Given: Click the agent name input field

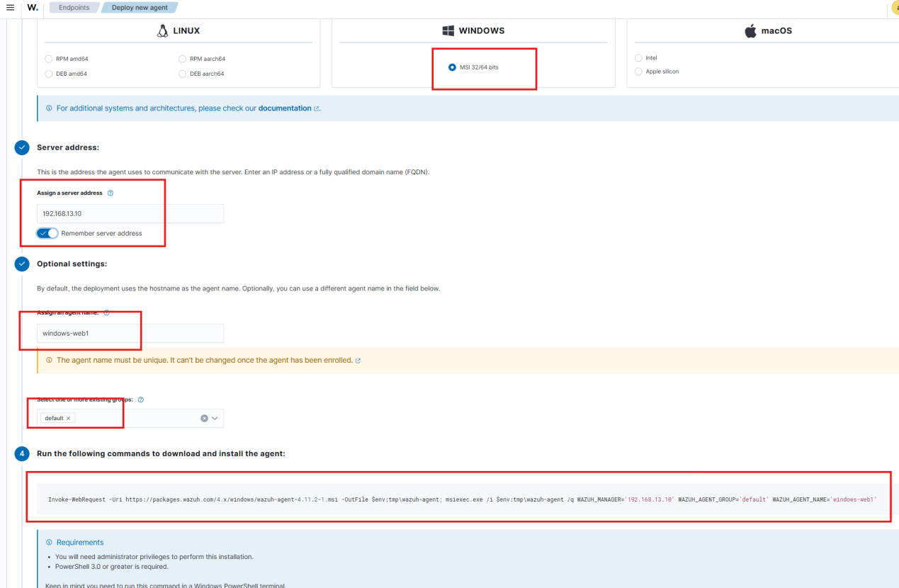Looking at the screenshot, I should click(130, 333).
